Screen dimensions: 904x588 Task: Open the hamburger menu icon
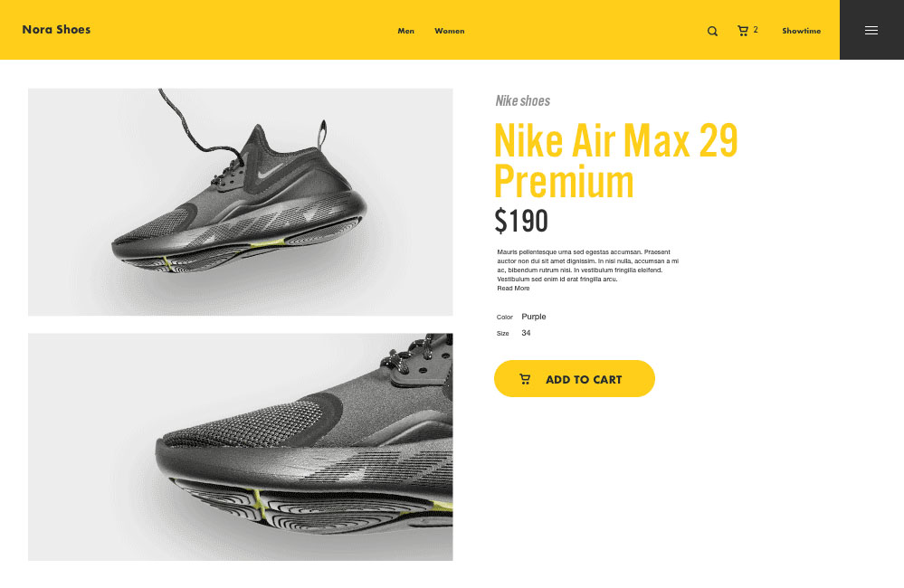pos(871,30)
